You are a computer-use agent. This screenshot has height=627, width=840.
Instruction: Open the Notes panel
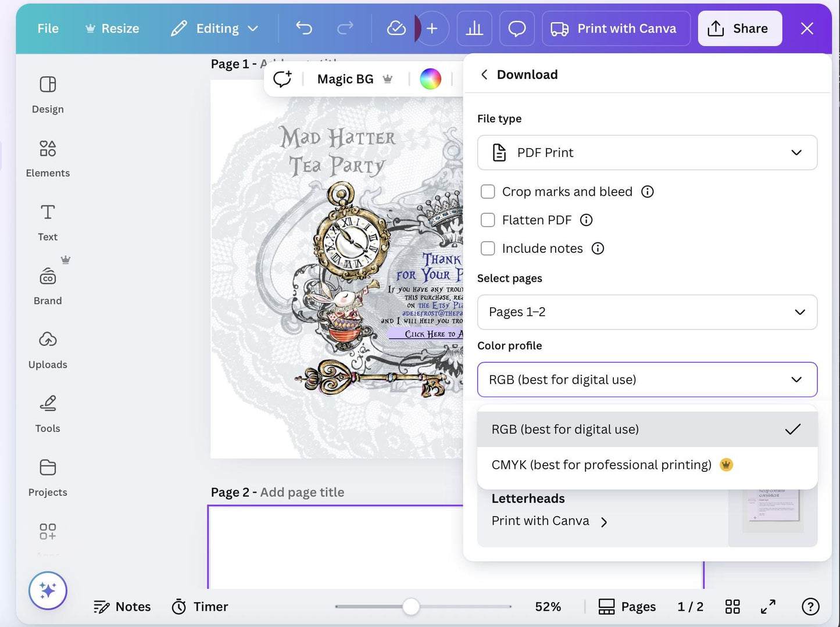coord(122,607)
